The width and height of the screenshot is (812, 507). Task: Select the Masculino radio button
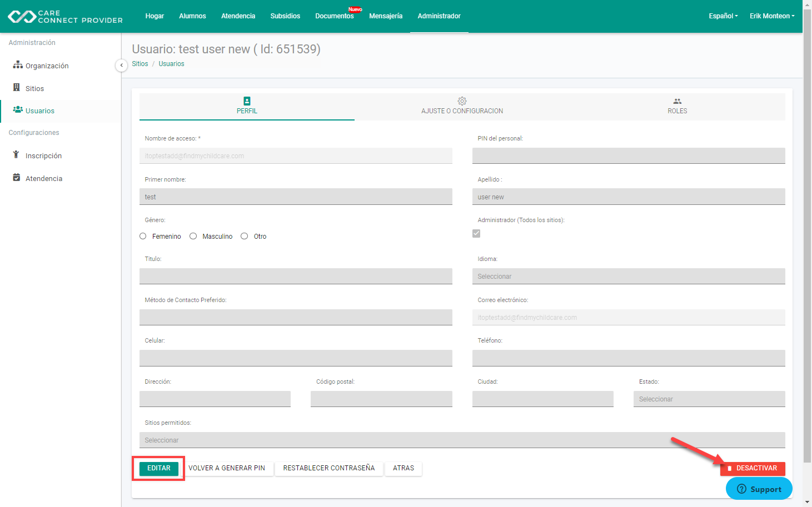[193, 236]
